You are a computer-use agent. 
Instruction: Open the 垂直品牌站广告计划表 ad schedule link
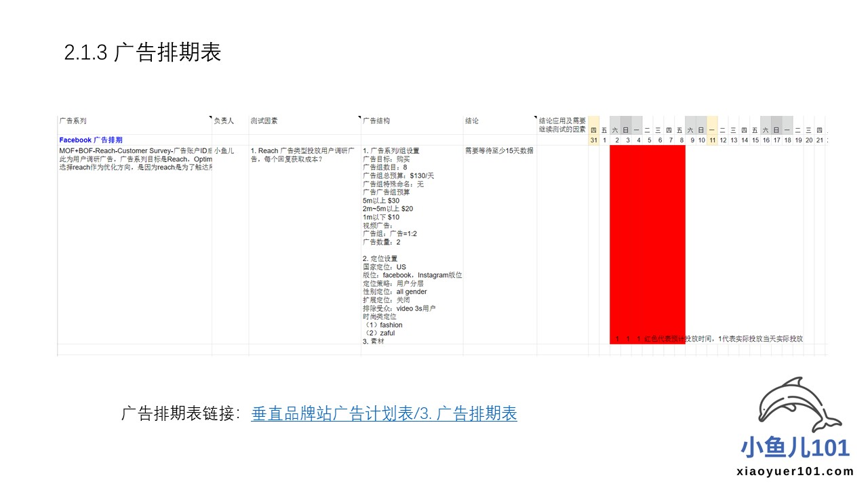coord(384,413)
